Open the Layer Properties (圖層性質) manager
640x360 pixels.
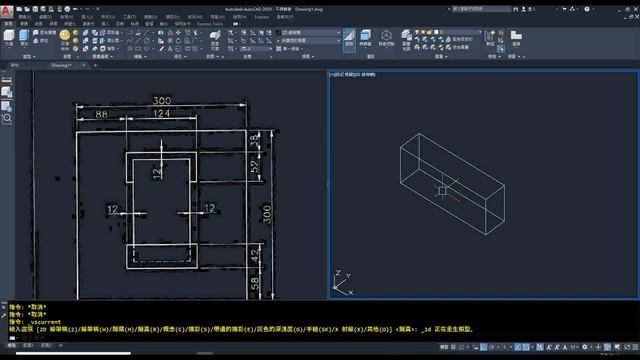point(406,40)
